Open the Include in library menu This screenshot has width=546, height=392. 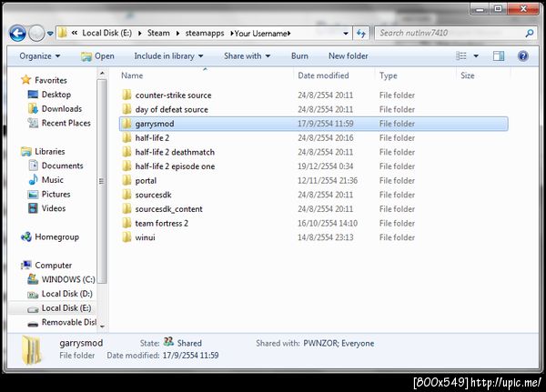pyautogui.click(x=168, y=56)
